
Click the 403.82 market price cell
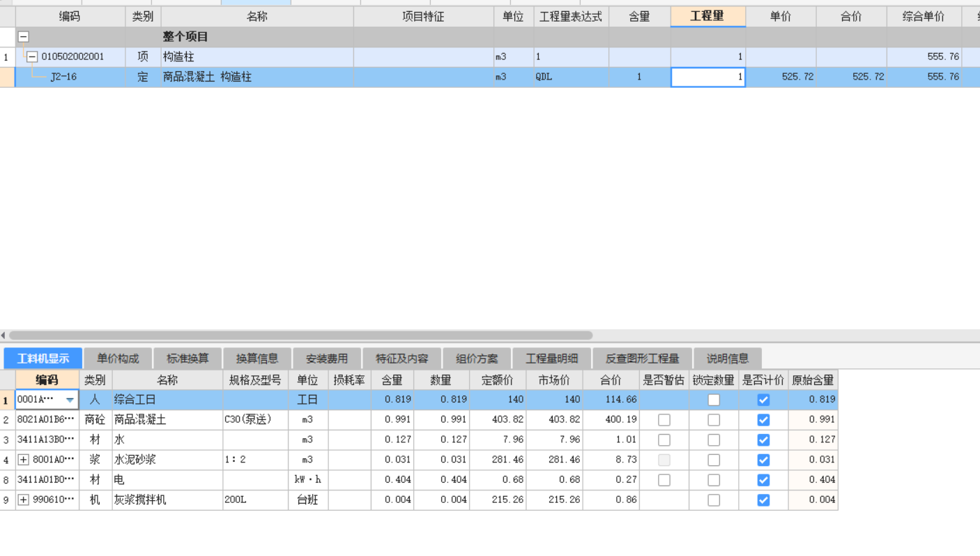click(554, 420)
